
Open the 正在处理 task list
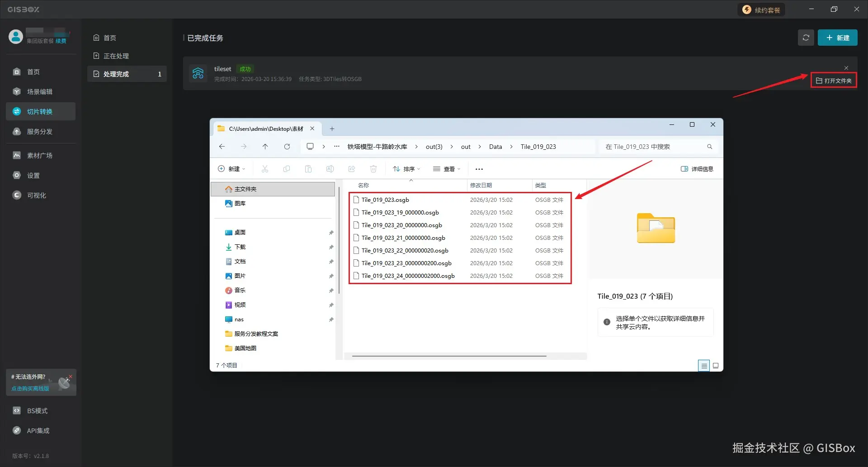click(x=127, y=56)
